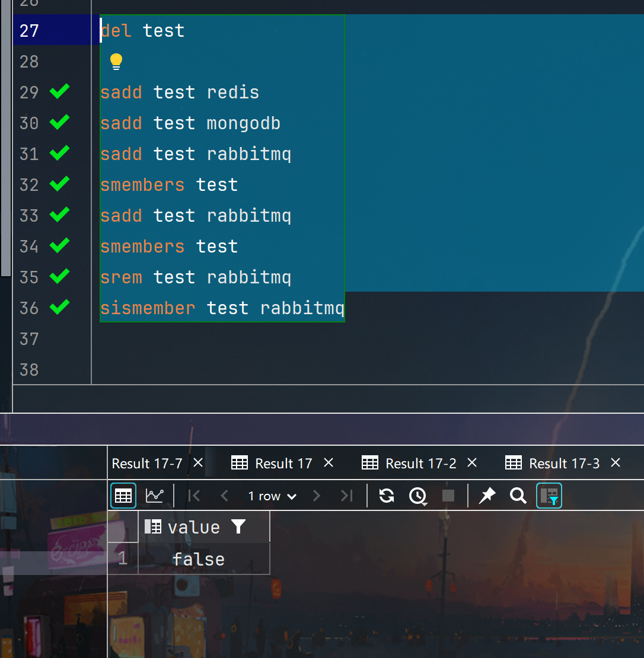Close the Result 17-2 tab
This screenshot has width=644, height=658.
click(472, 463)
